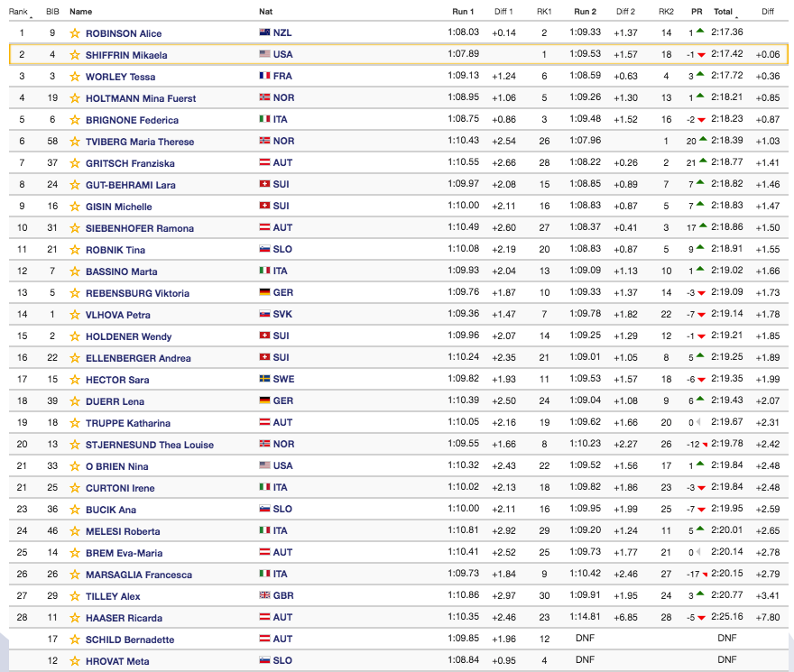Screen dimensions: 794x672
Task: Click the NZL nation code link
Action: coord(282,32)
